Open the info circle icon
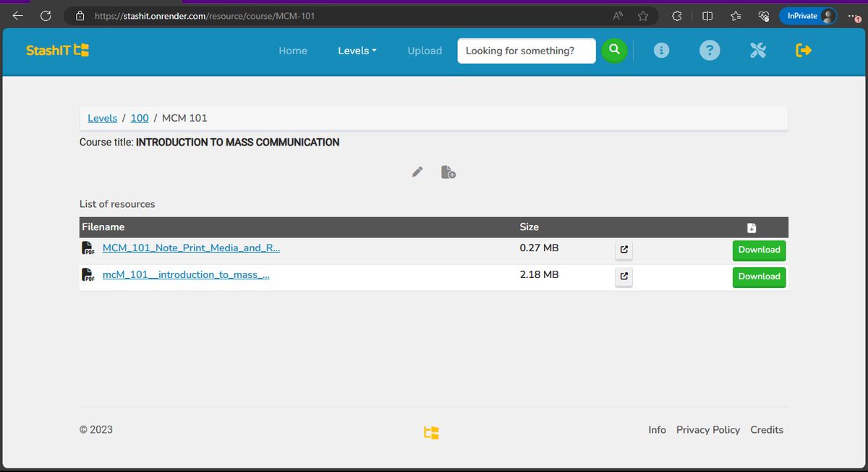This screenshot has width=868, height=472. tap(661, 51)
